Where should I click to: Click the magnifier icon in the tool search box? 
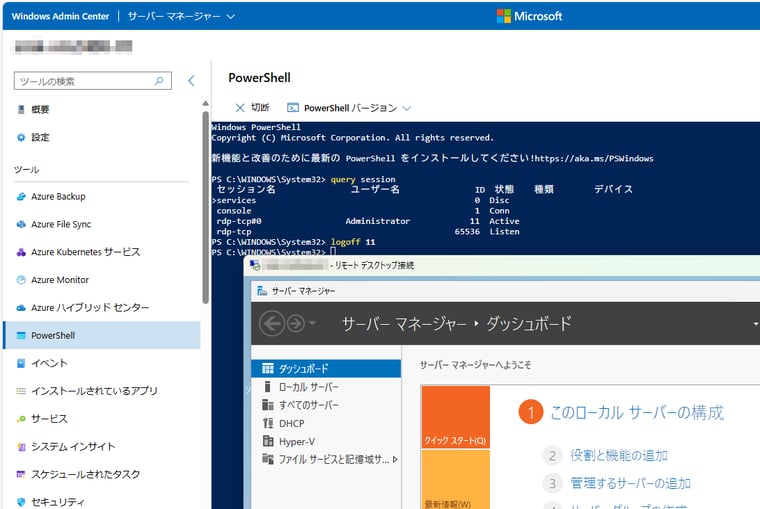click(159, 81)
